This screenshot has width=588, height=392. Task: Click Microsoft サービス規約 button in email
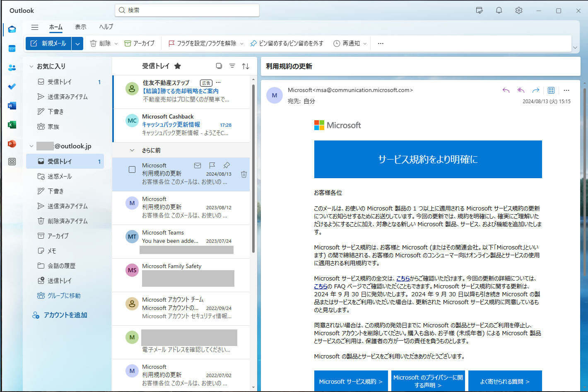(x=351, y=381)
